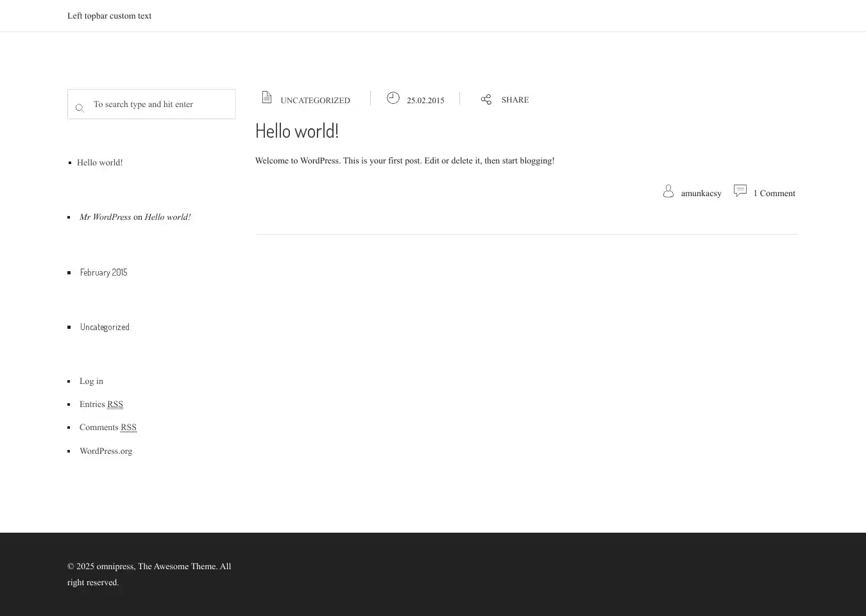866x616 pixels.
Task: Open the UNCATEGORIZED category link
Action: (315, 101)
